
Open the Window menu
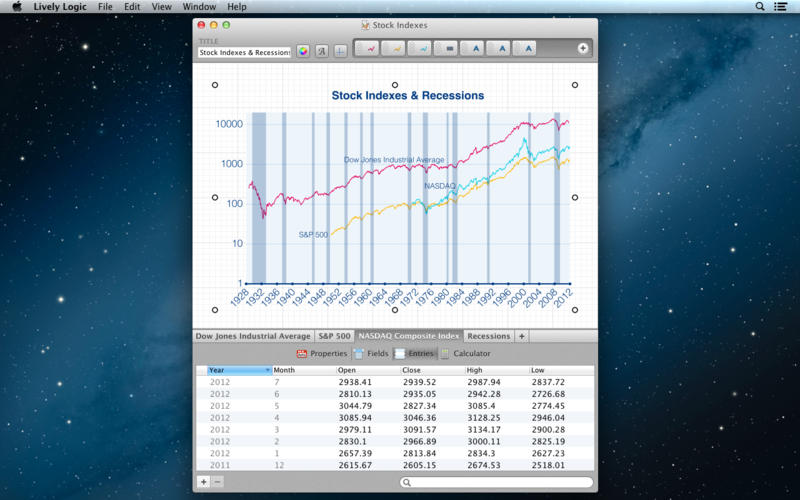coord(199,6)
